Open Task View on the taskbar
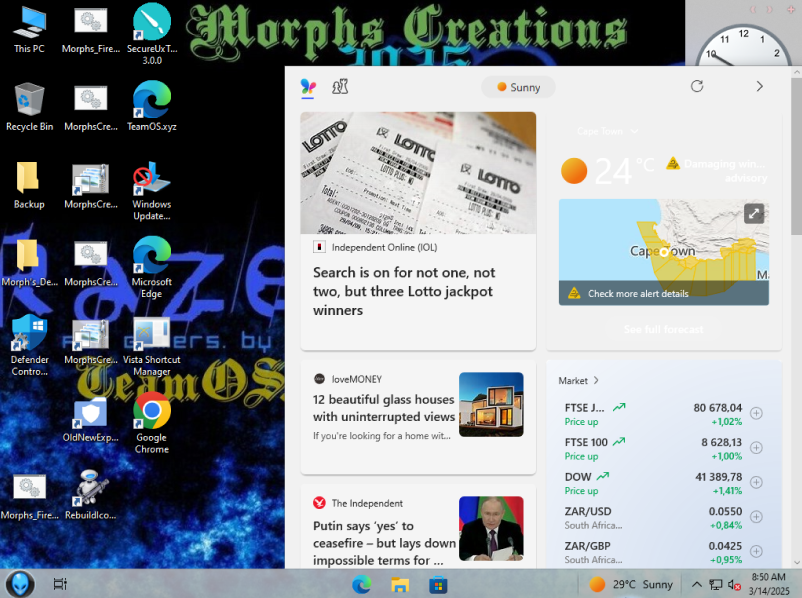Image resolution: width=802 pixels, height=598 pixels. point(60,584)
